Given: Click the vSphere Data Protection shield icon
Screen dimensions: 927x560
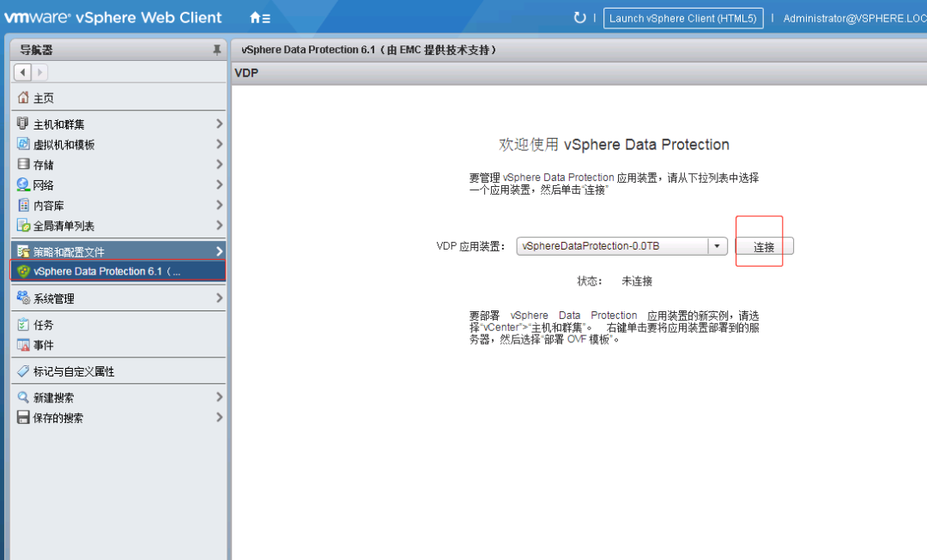Looking at the screenshot, I should click(x=24, y=271).
